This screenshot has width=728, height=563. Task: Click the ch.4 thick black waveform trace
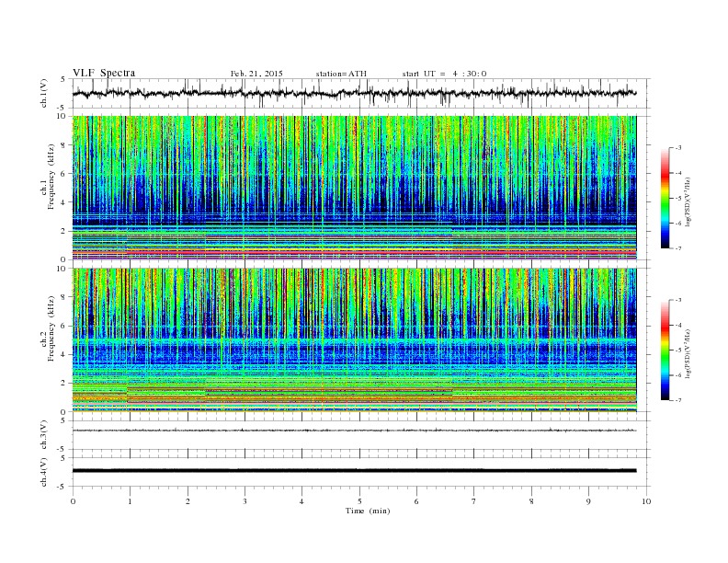coord(354,471)
